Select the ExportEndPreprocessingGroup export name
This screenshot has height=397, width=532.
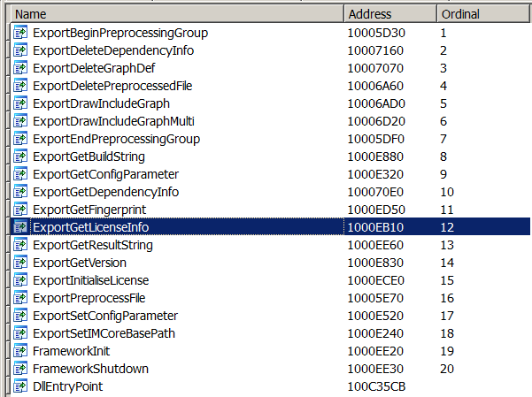tap(116, 139)
